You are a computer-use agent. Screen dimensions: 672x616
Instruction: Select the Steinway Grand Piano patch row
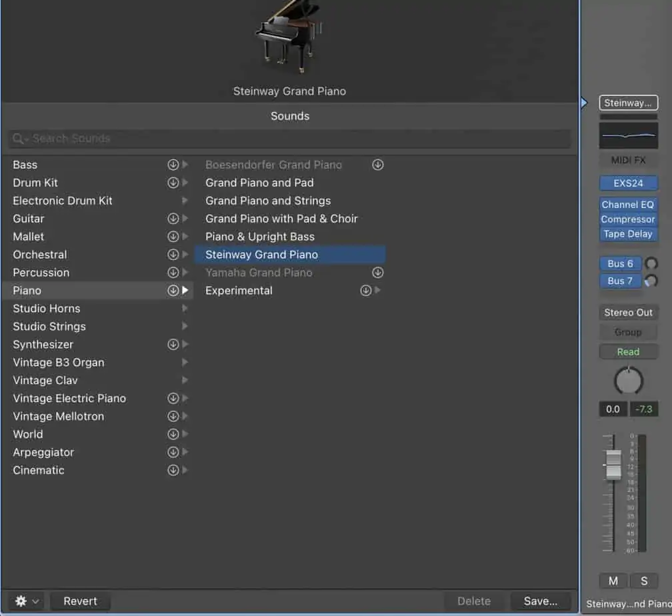pyautogui.click(x=290, y=255)
